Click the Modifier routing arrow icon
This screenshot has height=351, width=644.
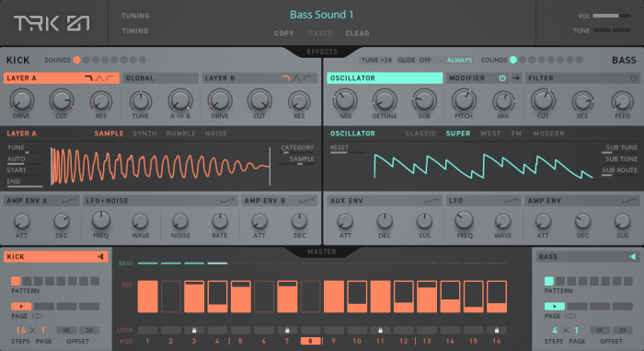coord(516,78)
